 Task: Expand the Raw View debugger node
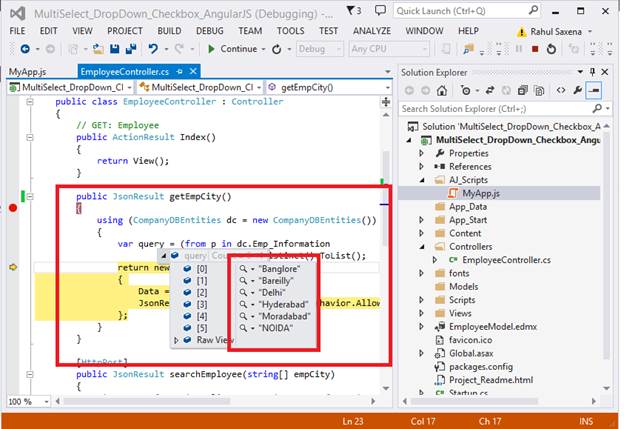[177, 341]
